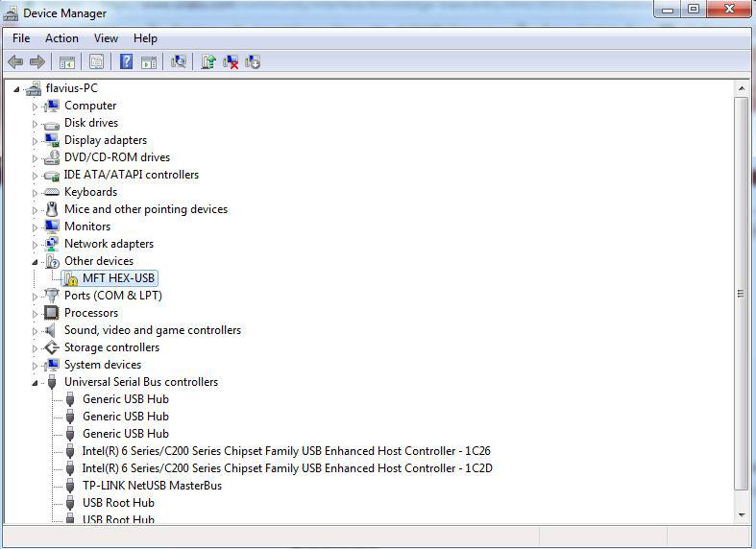756x549 pixels.
Task: Expand Sound, video and game controllers
Action: point(35,331)
